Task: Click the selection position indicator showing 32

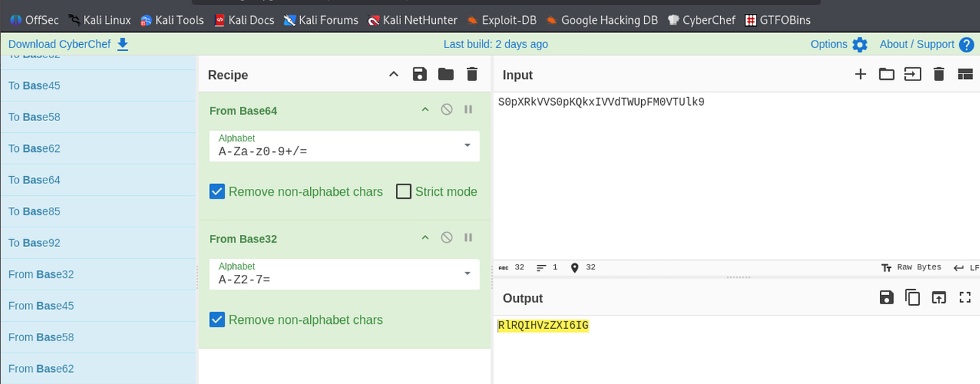Action: [x=582, y=268]
